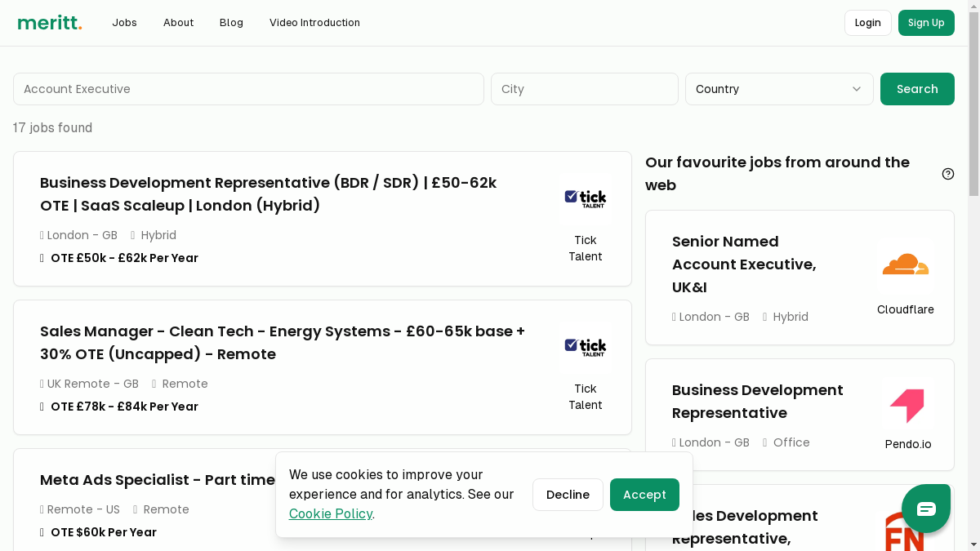Click the Sign Up button
The image size is (980, 551).
tap(925, 23)
